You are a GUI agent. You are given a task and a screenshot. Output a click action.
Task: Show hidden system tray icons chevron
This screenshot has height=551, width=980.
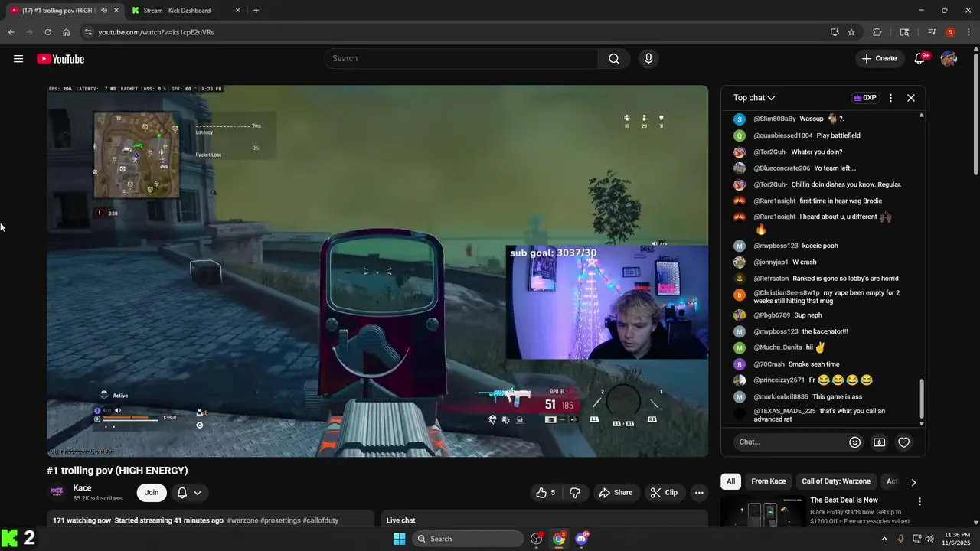click(x=884, y=539)
